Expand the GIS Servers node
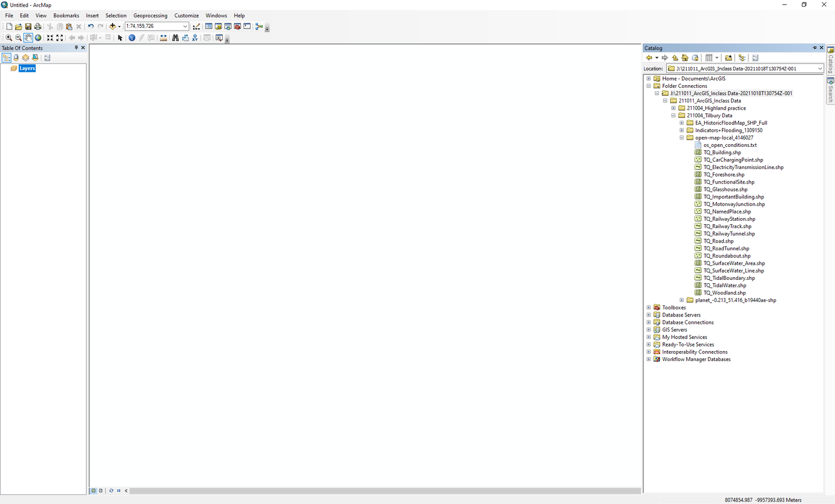Image resolution: width=835 pixels, height=504 pixels. tap(649, 329)
